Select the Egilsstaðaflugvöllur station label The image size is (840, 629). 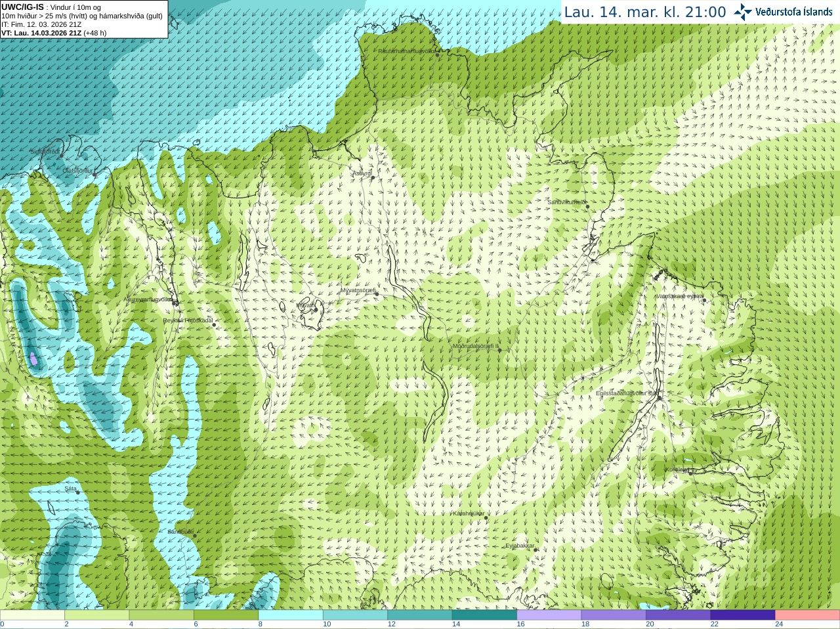tap(627, 393)
